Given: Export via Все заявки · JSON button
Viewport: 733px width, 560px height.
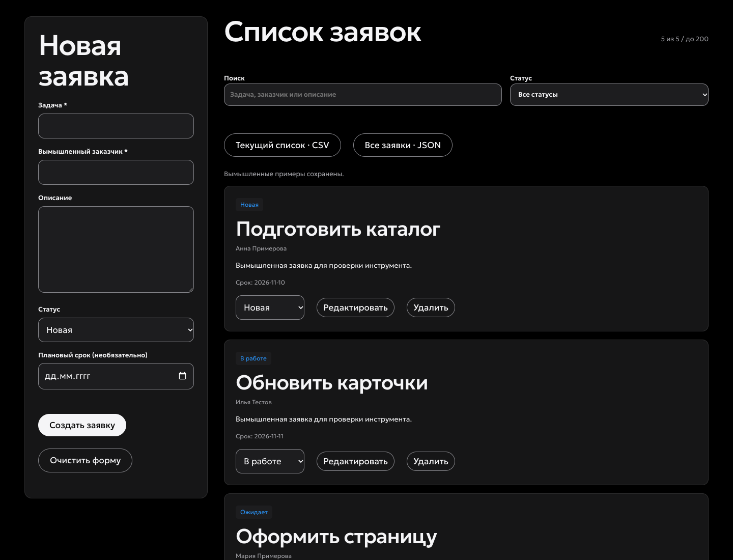Looking at the screenshot, I should pyautogui.click(x=403, y=145).
